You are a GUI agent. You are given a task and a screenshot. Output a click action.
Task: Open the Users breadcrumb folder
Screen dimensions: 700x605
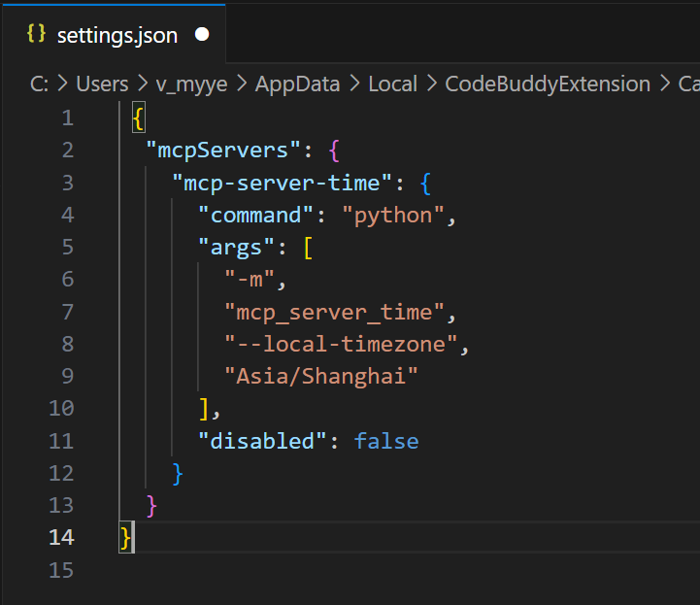coord(102,84)
